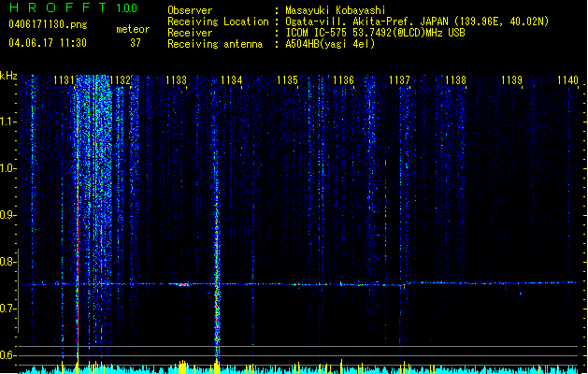Viewport: 588px width, 374px height.
Task: Click the 0.7 frequency axis label
Action: 8,309
